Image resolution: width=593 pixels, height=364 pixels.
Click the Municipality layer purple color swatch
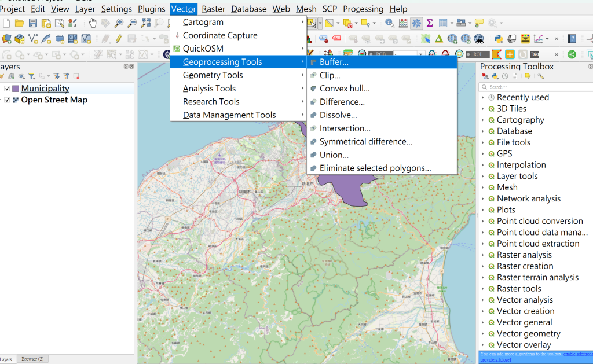click(x=16, y=89)
